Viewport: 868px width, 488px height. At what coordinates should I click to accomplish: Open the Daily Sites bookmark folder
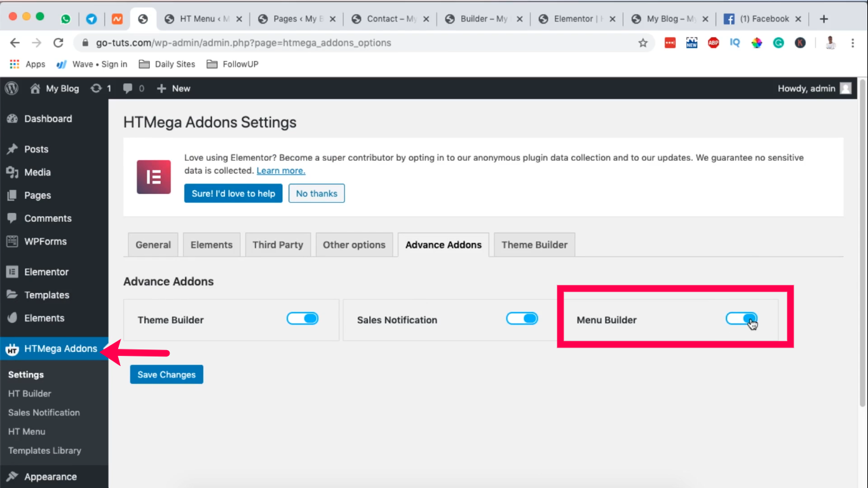tap(167, 64)
